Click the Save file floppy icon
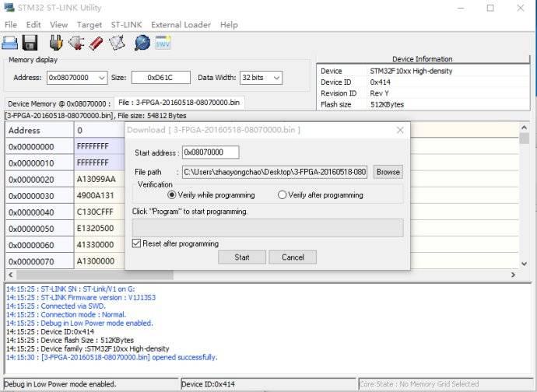The image size is (537, 392). (30, 43)
